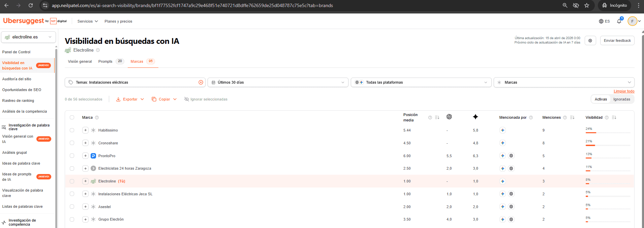Image resolution: width=644 pixels, height=228 pixels.
Task: Open the Últimos 30 días date dropdown
Action: pos(278,82)
